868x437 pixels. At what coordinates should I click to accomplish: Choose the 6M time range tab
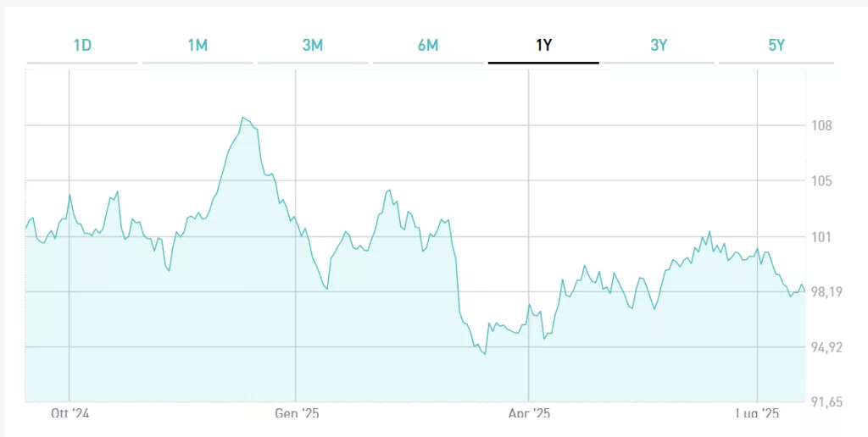[x=428, y=46]
